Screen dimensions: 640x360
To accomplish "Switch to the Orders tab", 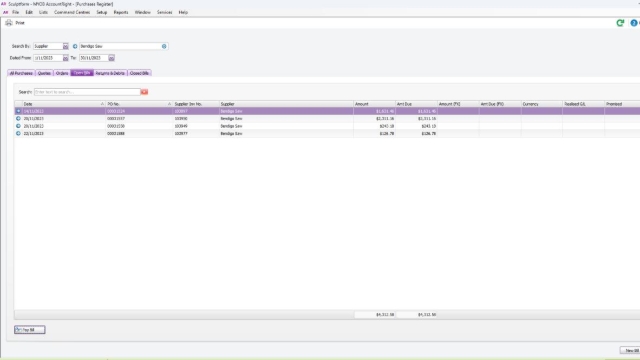I will [x=62, y=73].
